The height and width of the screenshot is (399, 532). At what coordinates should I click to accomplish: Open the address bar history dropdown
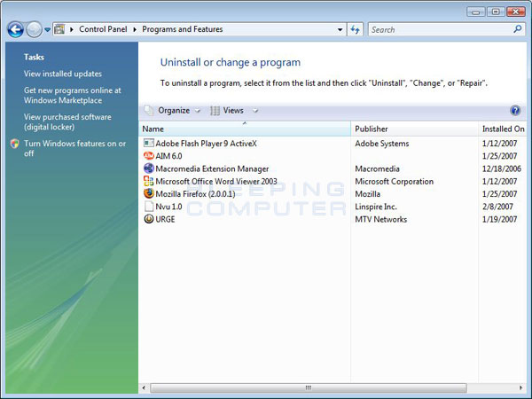[x=340, y=30]
